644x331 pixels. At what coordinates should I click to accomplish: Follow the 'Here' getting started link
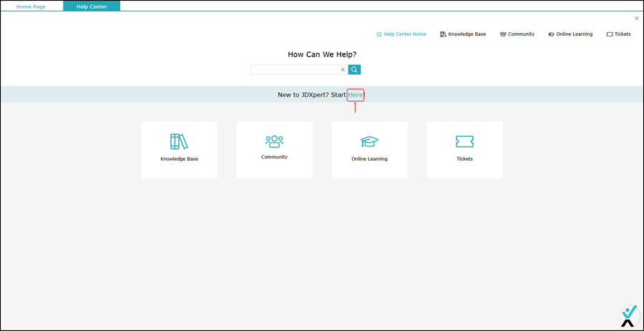tap(356, 95)
